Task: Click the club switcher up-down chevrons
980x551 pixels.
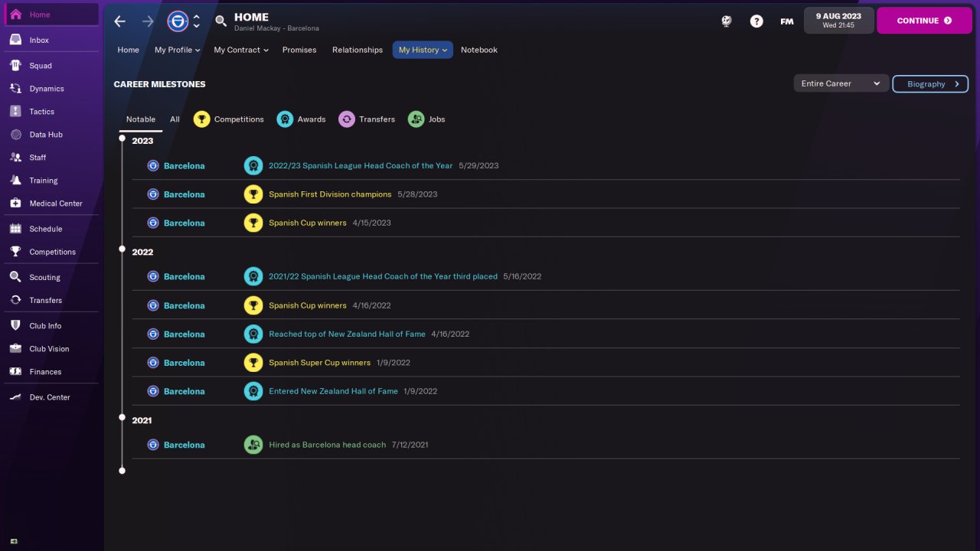Action: tap(197, 21)
